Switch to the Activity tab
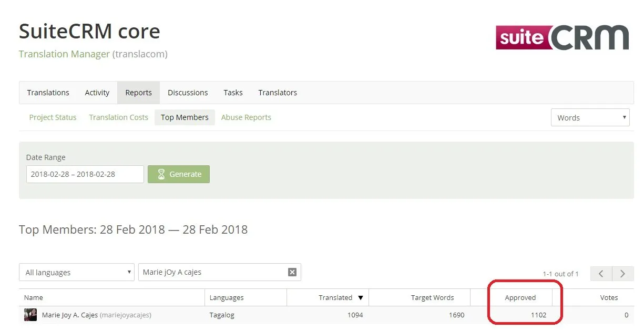 [97, 93]
